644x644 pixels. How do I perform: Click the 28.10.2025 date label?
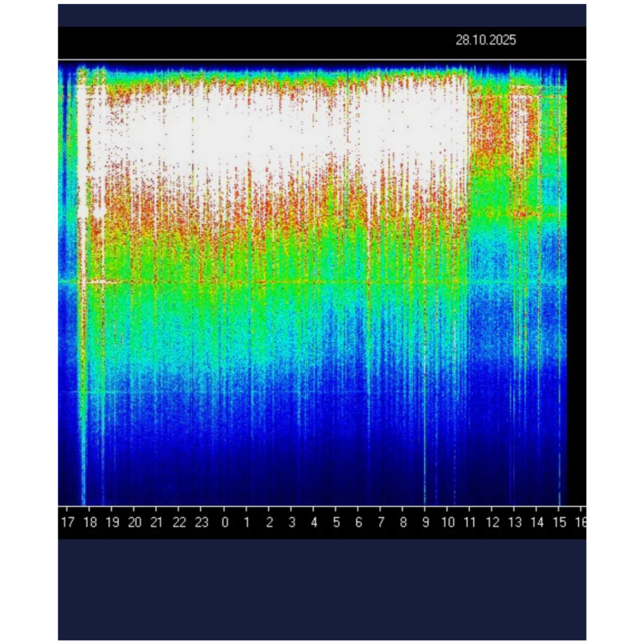[485, 40]
